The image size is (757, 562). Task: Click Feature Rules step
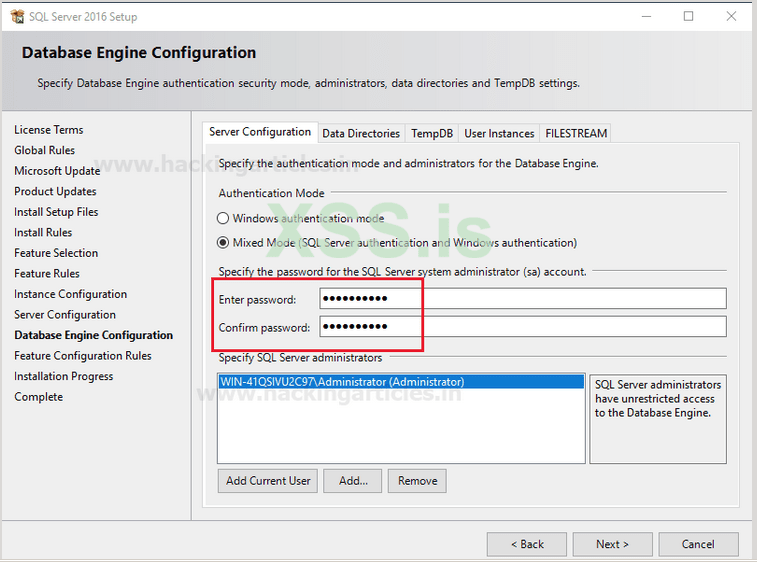pyautogui.click(x=47, y=273)
